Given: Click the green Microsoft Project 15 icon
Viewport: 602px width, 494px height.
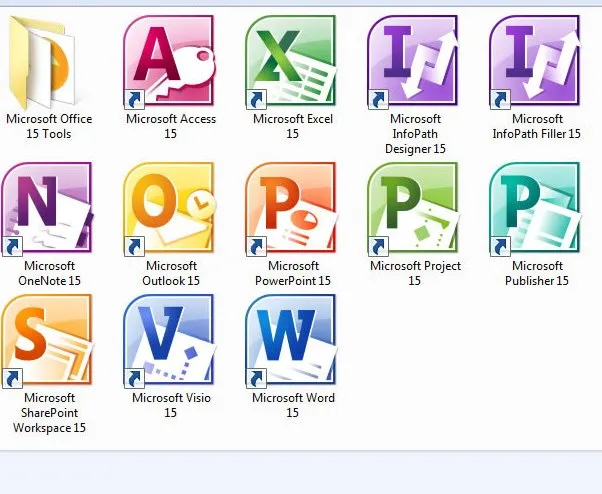Looking at the screenshot, I should pyautogui.click(x=413, y=209).
